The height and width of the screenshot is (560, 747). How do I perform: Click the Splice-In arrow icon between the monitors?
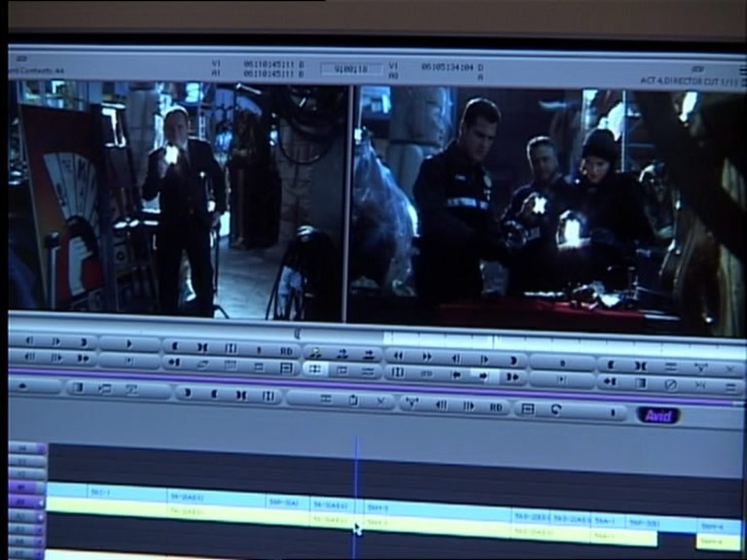(341, 353)
